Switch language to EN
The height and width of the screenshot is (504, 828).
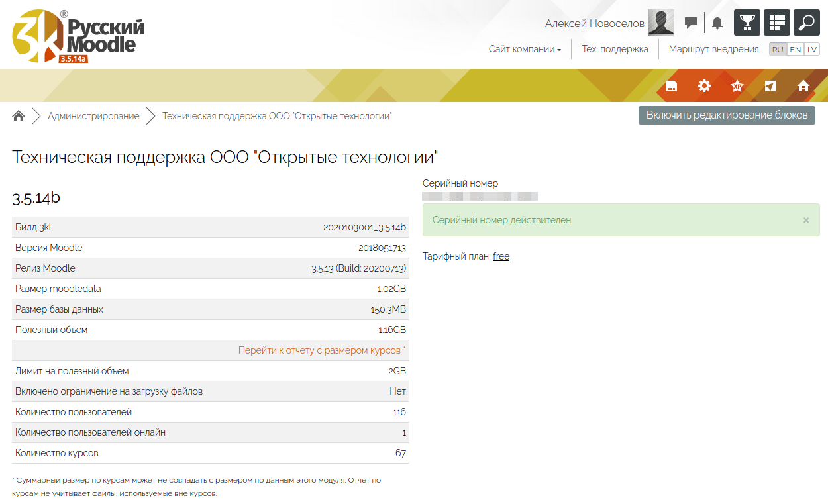[x=795, y=50]
